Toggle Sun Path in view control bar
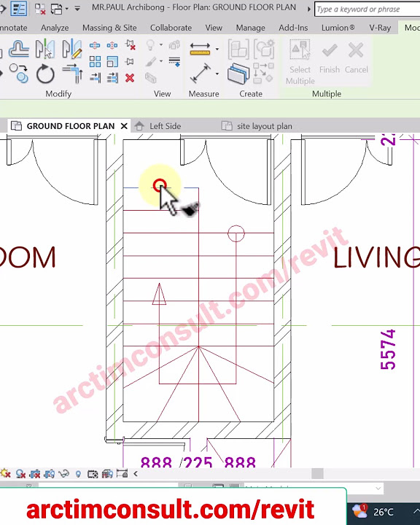The width and height of the screenshot is (420, 525). [5, 474]
